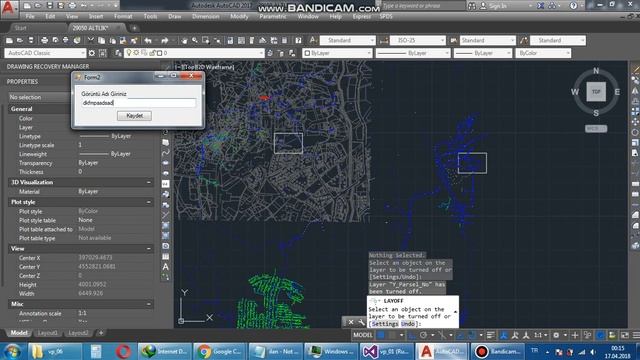Toggle Ortho mode in status bar
This screenshot has width=640, height=360.
412,335
